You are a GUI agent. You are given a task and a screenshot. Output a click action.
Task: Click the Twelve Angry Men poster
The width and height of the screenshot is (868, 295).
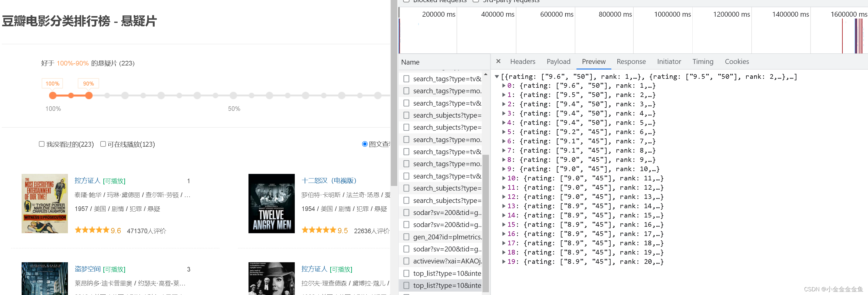271,204
